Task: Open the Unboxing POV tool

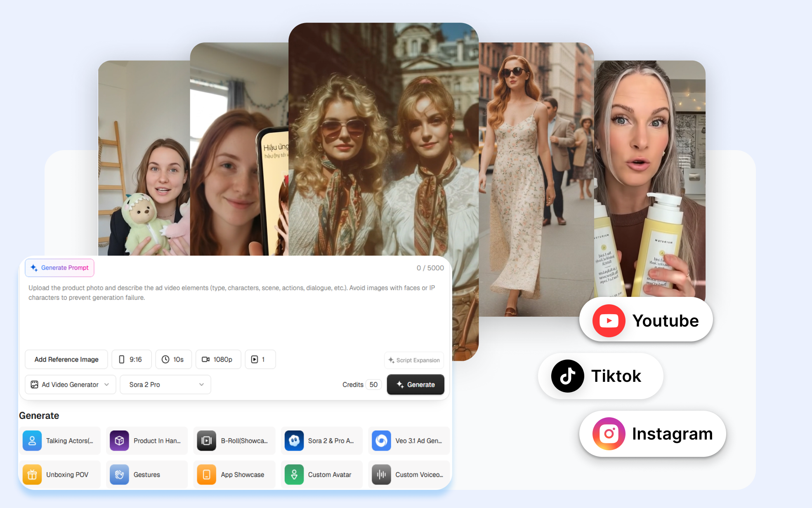Action: click(60, 475)
